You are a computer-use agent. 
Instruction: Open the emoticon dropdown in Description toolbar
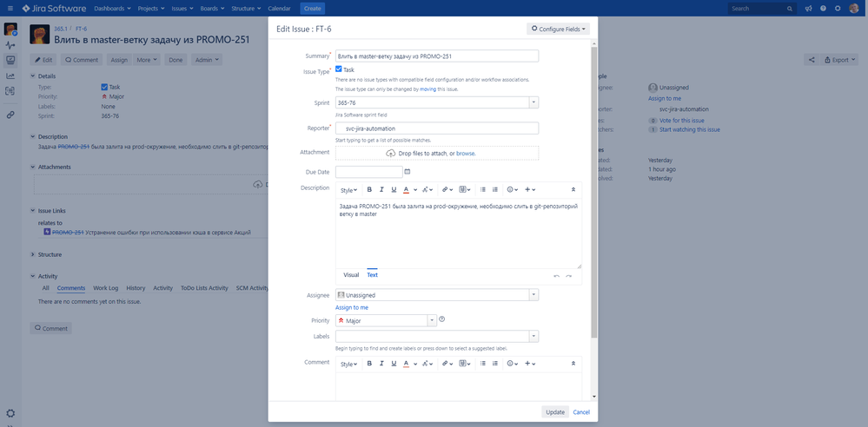click(x=513, y=190)
